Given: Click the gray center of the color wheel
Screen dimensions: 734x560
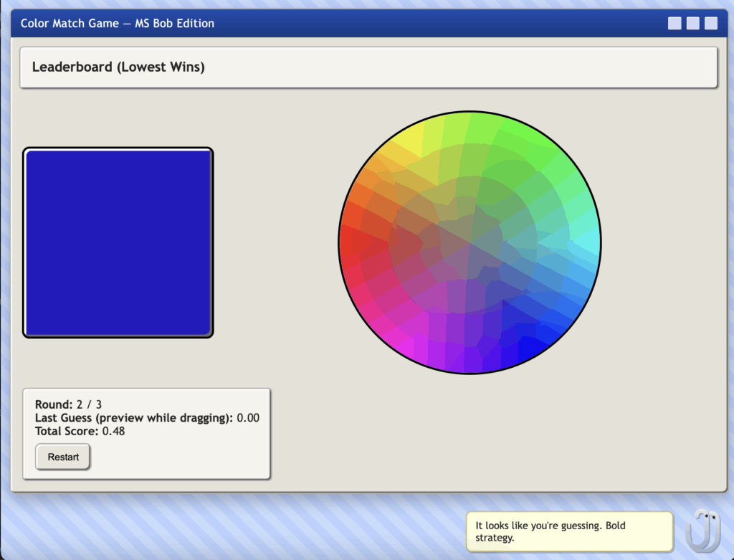Looking at the screenshot, I should (x=470, y=242).
